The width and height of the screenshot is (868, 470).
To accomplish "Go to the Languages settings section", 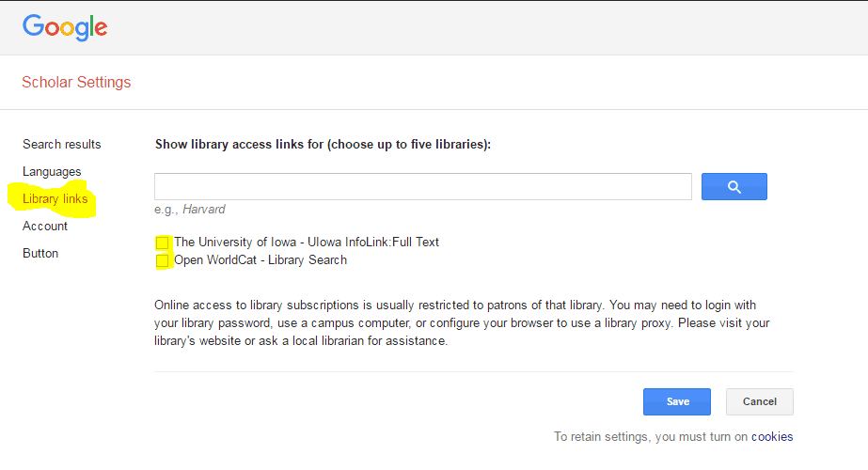I will [x=52, y=171].
